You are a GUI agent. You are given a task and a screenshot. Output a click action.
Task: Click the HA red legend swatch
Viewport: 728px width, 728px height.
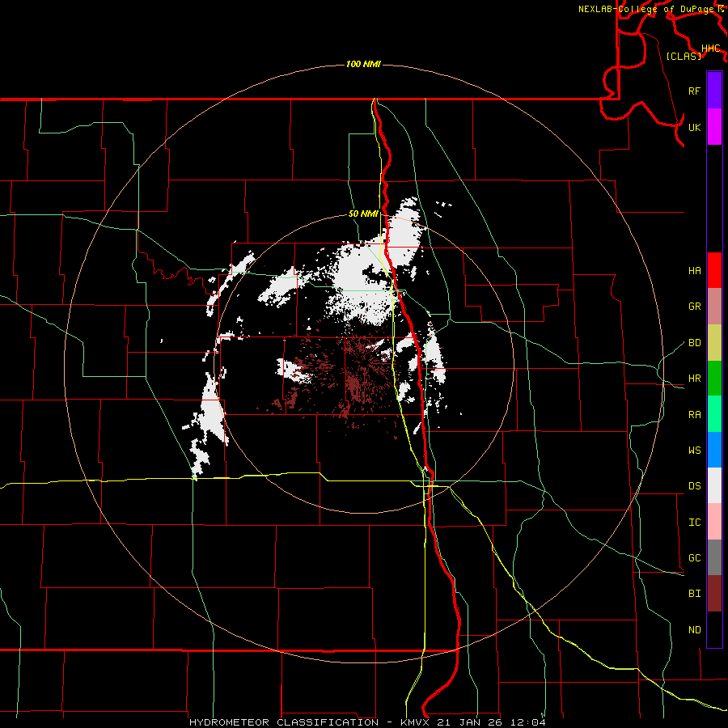[x=714, y=270]
